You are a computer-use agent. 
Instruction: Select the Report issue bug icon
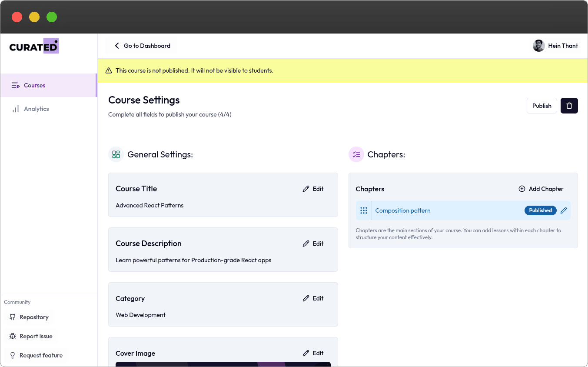tap(12, 336)
